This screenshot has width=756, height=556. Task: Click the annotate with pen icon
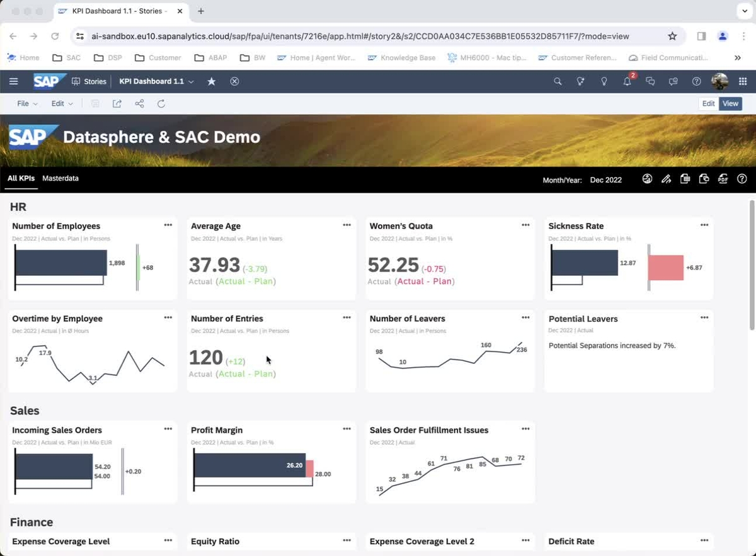(666, 179)
